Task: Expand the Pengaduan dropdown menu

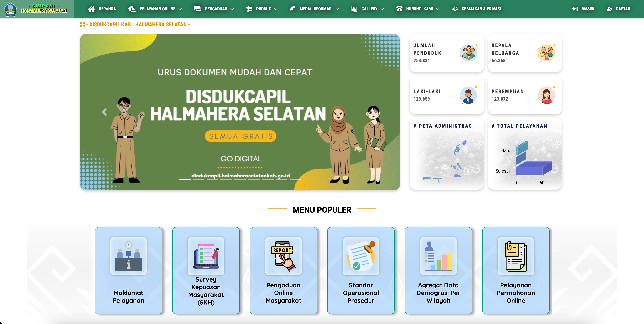Action: pyautogui.click(x=214, y=9)
